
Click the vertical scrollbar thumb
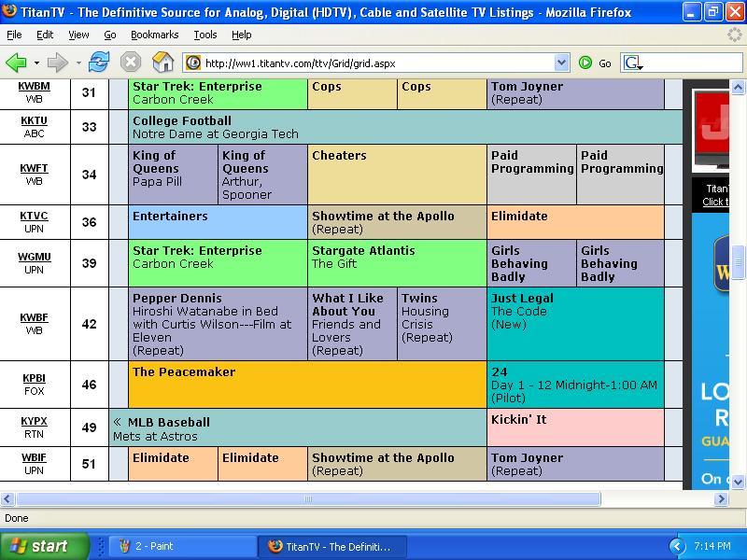738,262
